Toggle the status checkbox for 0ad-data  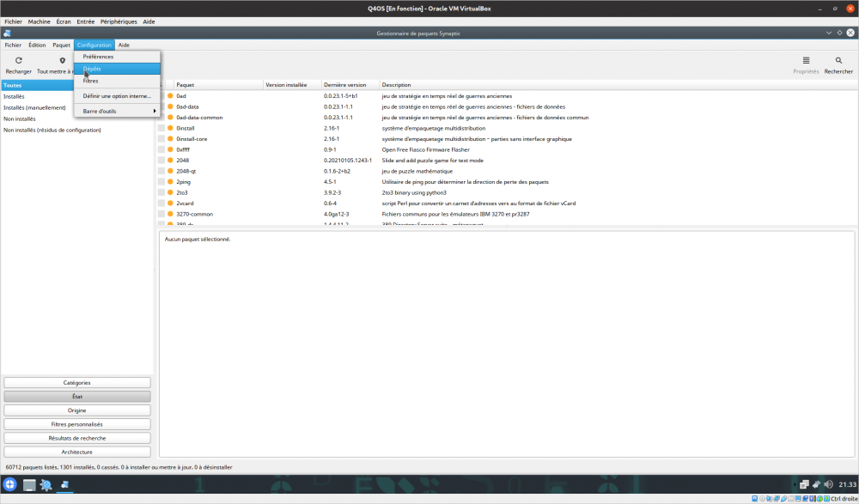(161, 106)
